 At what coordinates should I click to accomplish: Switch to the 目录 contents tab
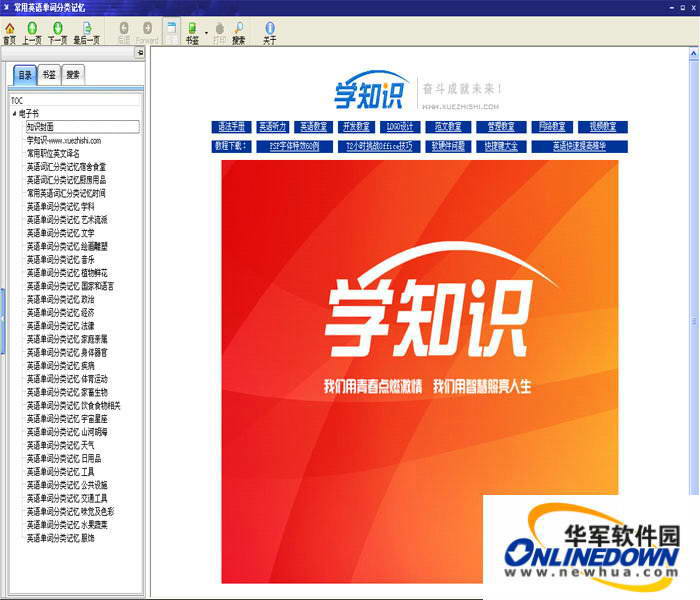(x=25, y=75)
